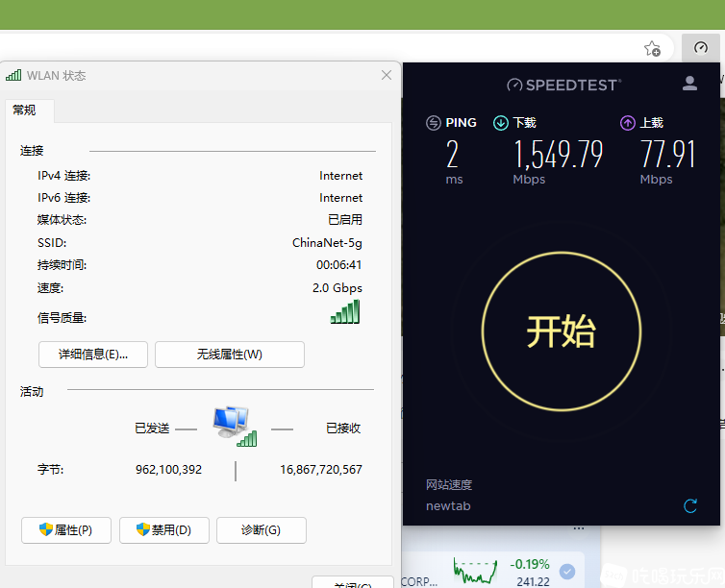Click the ChinaNet-5g SSID value

[327, 243]
